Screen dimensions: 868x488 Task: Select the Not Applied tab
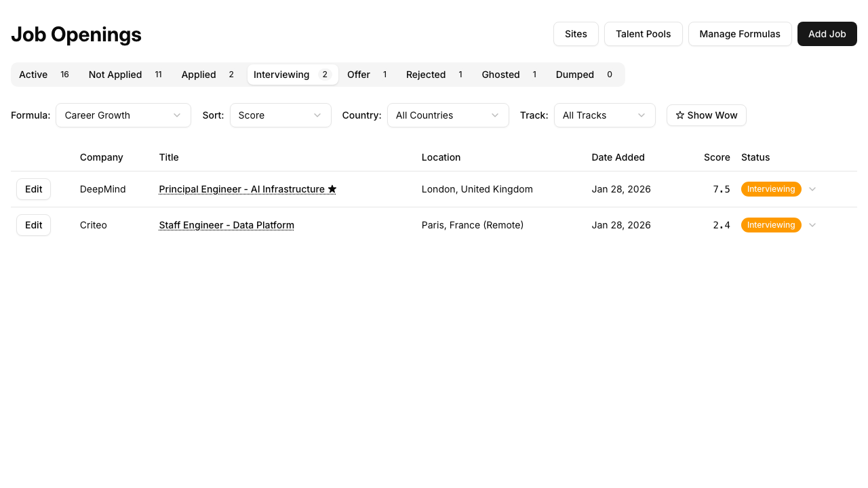point(115,75)
